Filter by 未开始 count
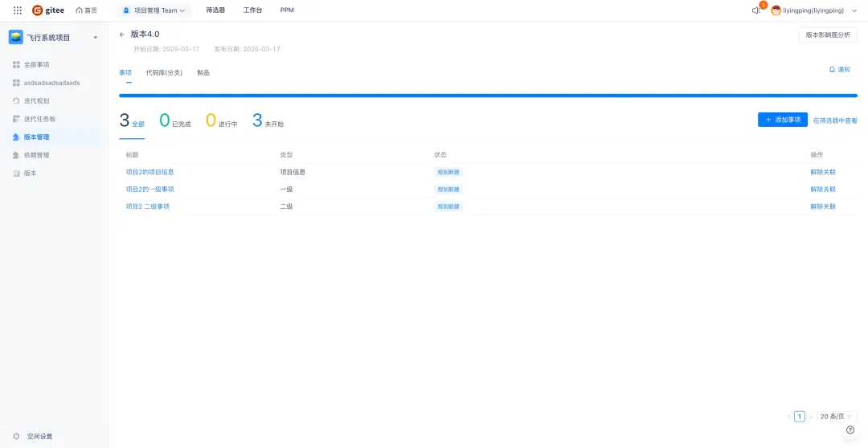This screenshot has height=448, width=868. [268, 120]
